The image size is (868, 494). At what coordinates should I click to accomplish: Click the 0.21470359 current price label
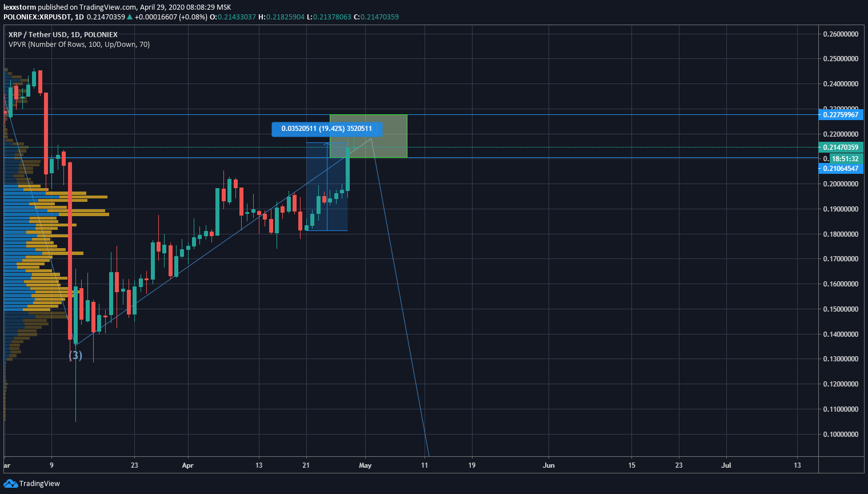pos(841,148)
